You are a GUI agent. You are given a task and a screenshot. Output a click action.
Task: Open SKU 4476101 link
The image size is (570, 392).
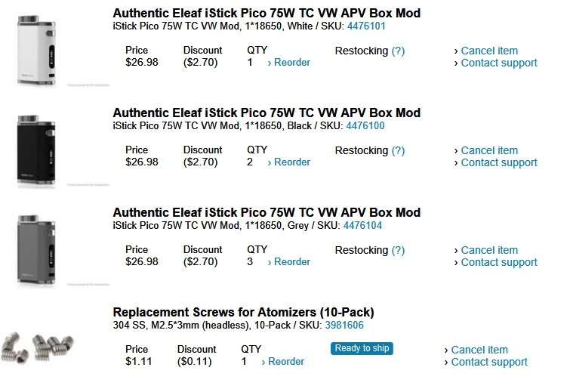[365, 26]
